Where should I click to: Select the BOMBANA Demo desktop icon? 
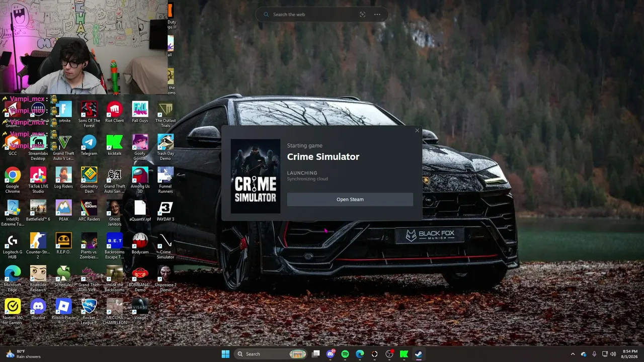pos(140,279)
